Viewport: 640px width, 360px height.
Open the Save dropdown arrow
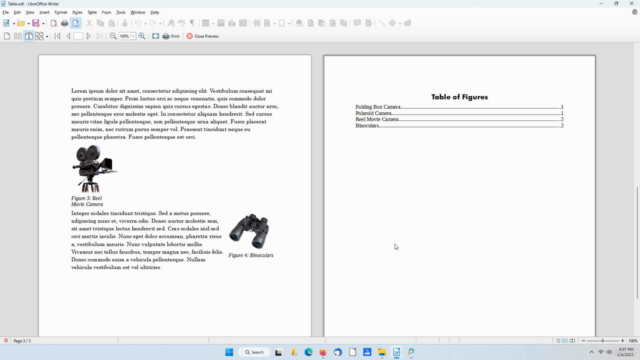click(x=43, y=23)
